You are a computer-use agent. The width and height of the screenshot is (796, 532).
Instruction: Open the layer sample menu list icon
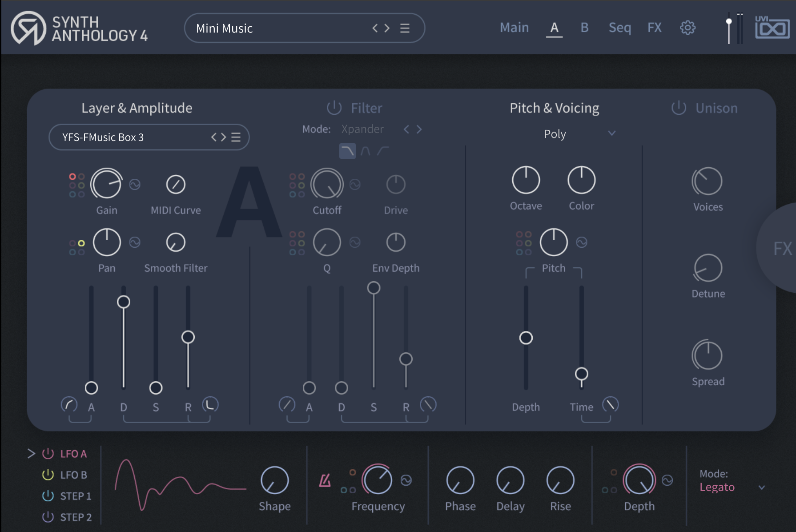coord(236,137)
